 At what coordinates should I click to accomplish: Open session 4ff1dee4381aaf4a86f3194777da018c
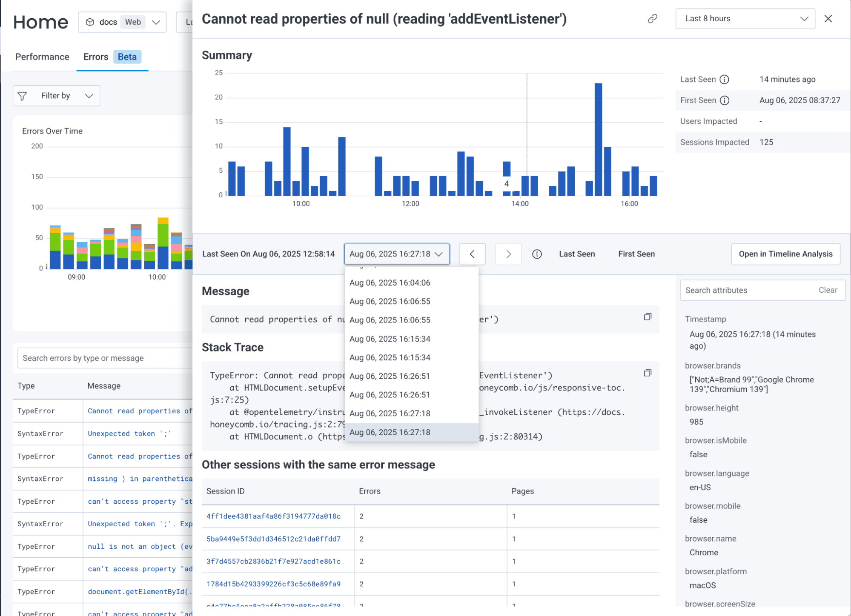[x=273, y=516]
